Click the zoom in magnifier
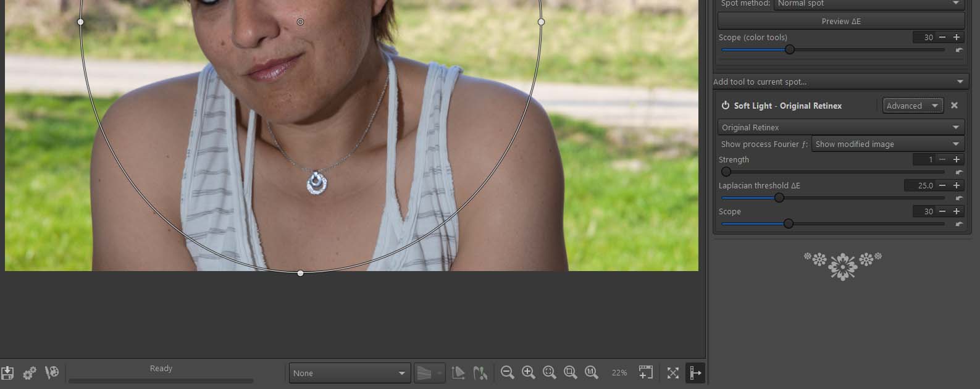Image resolution: width=980 pixels, height=389 pixels. [x=529, y=372]
